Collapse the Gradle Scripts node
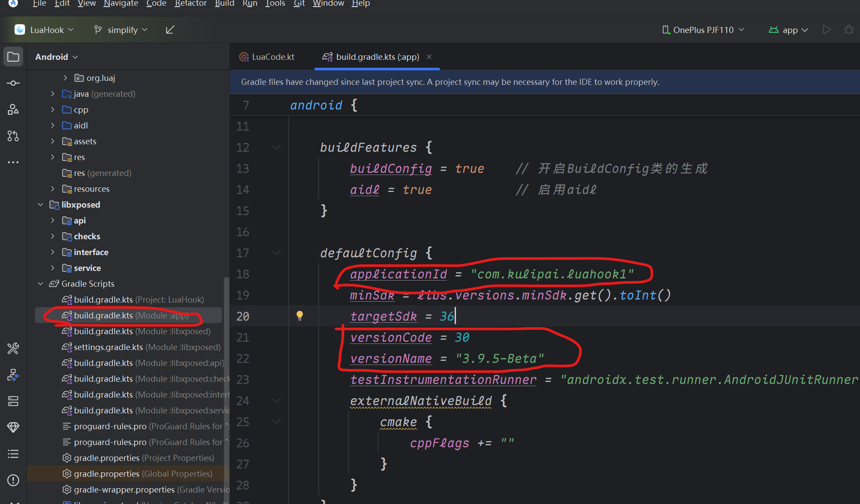The height and width of the screenshot is (504, 860). (x=40, y=284)
